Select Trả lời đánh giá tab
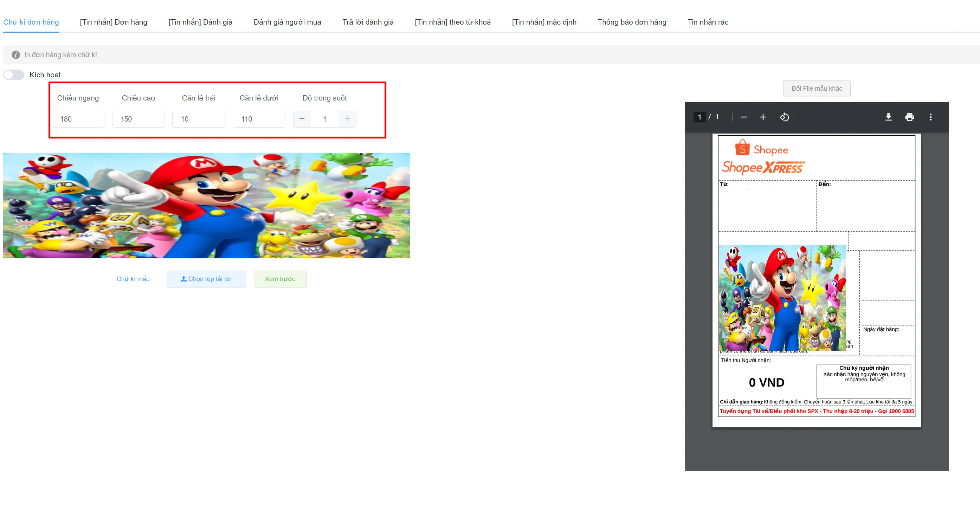The height and width of the screenshot is (524, 980). tap(368, 22)
